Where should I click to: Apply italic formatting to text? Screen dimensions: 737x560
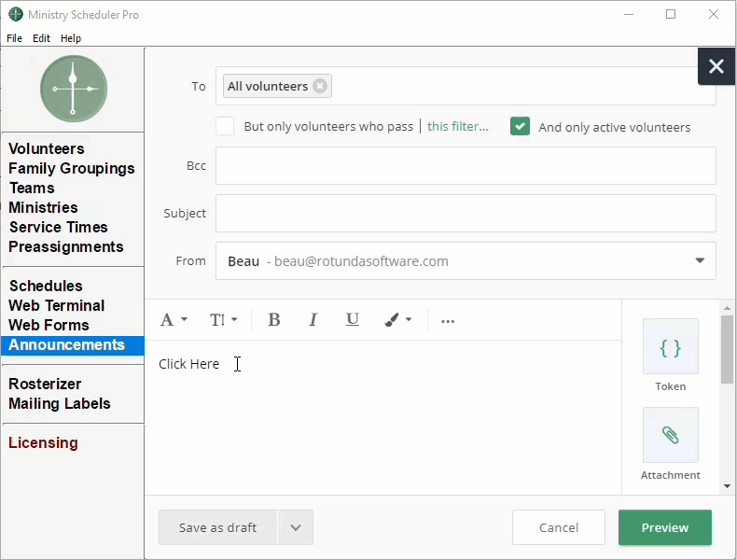coord(313,320)
